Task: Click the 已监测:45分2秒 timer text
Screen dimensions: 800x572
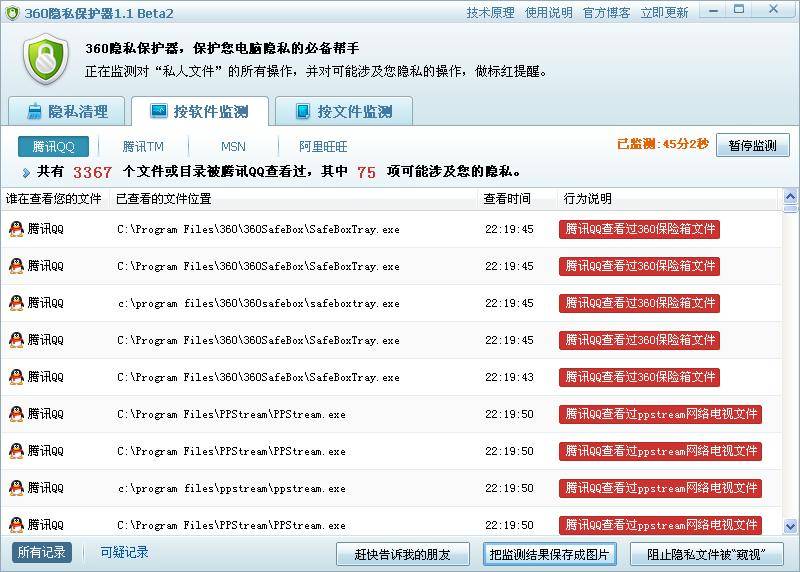Action: [663, 144]
